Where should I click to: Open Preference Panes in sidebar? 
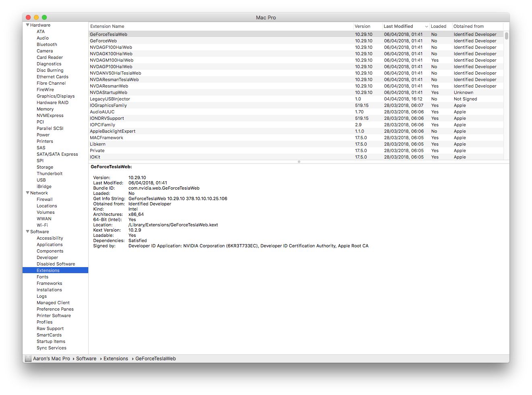tap(55, 309)
